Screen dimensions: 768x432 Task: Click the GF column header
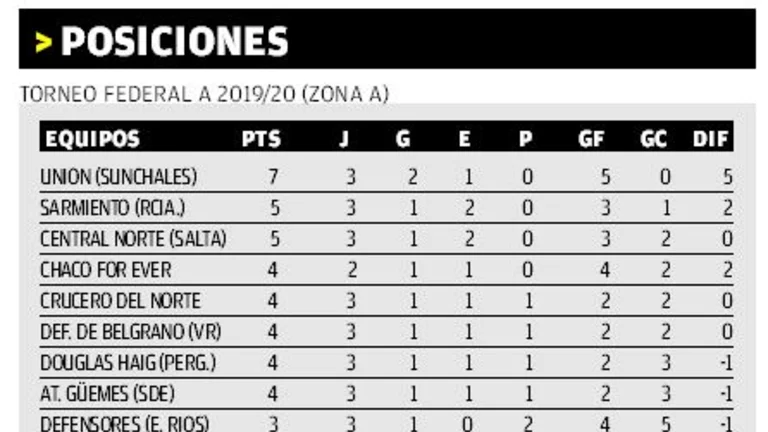click(591, 139)
